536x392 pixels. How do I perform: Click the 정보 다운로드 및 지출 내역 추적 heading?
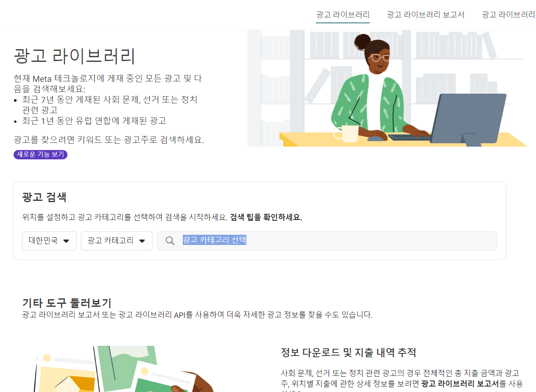point(349,352)
